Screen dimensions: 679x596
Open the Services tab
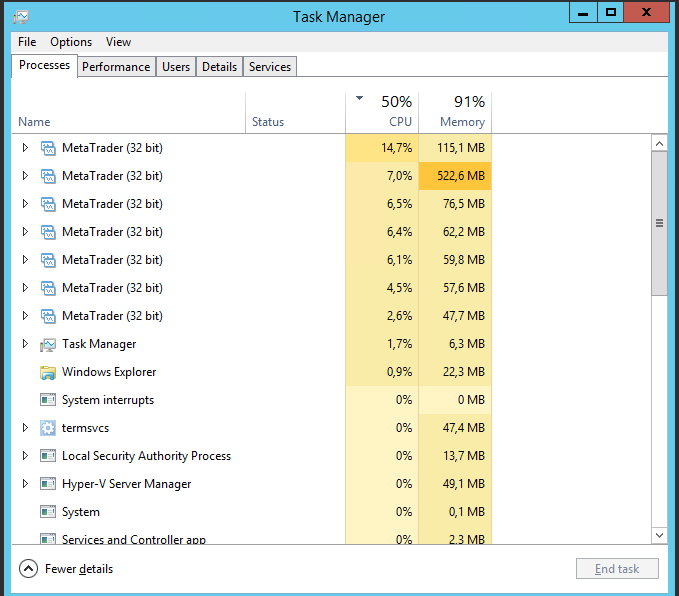(x=270, y=67)
